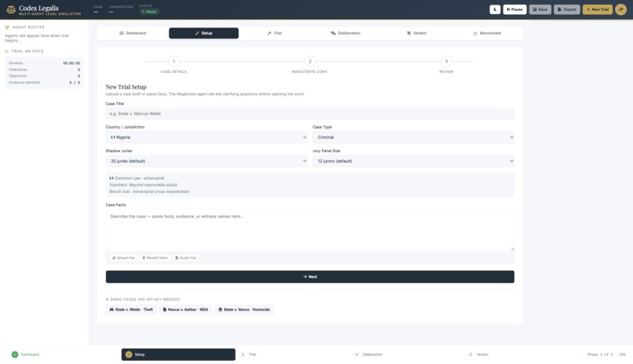Load demo case State v. Vance - Homicide
The width and height of the screenshot is (633, 364).
pyautogui.click(x=243, y=310)
